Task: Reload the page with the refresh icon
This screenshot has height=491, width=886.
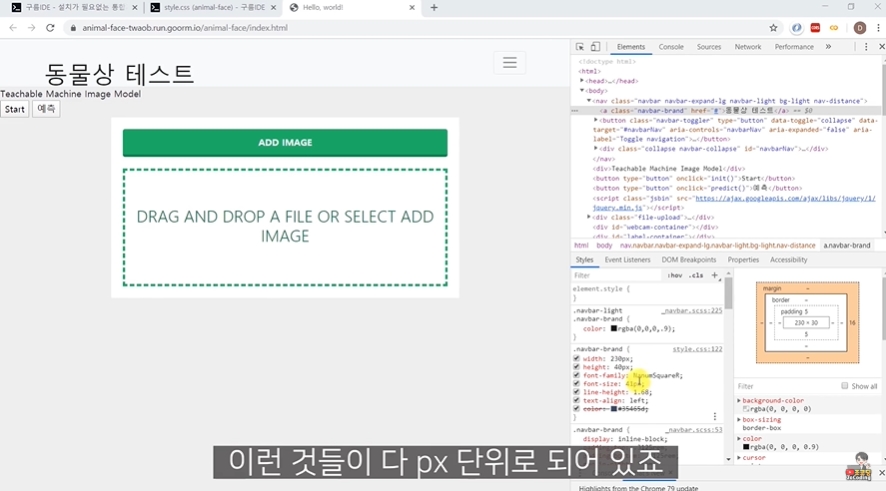Action: click(50, 28)
